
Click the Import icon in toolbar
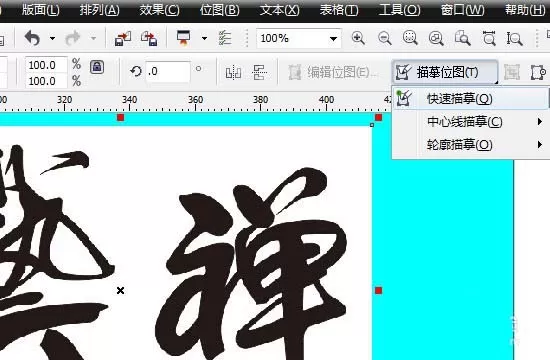point(123,38)
